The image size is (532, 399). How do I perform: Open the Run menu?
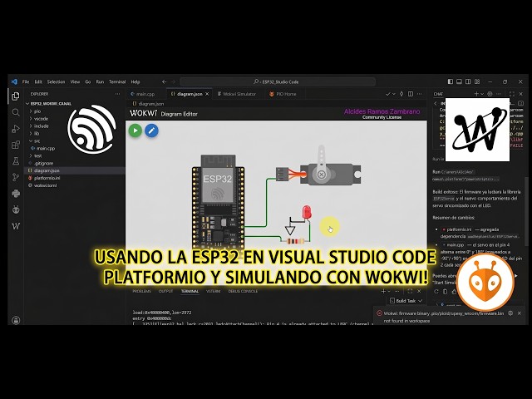(x=100, y=81)
